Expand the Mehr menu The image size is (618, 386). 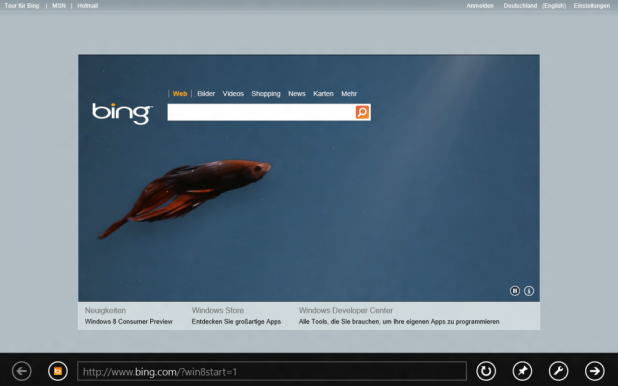[x=349, y=94]
